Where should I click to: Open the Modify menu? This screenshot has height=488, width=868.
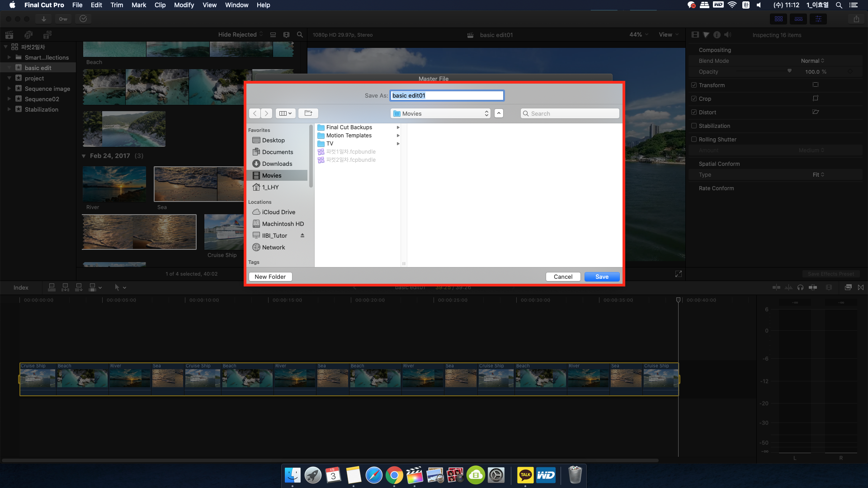pyautogui.click(x=184, y=5)
